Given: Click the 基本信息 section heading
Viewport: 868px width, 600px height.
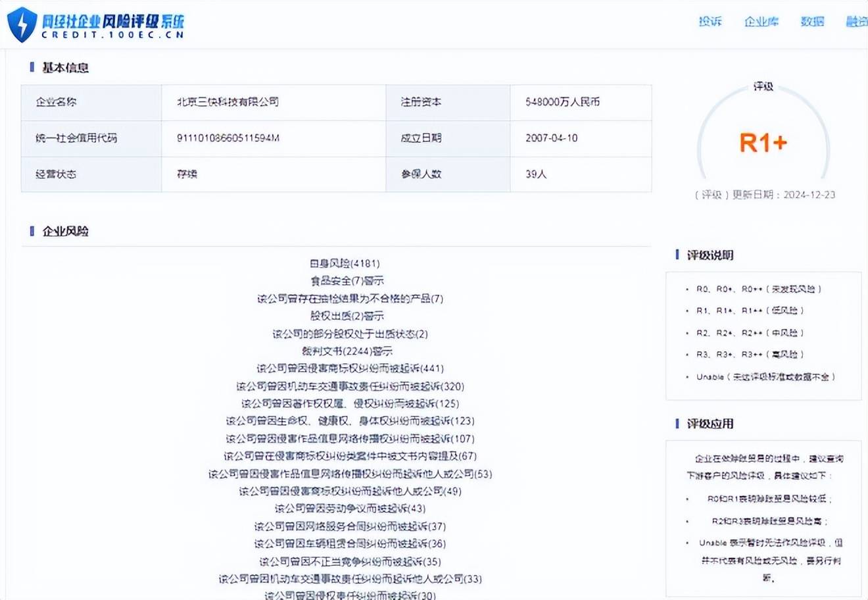Looking at the screenshot, I should (x=65, y=67).
